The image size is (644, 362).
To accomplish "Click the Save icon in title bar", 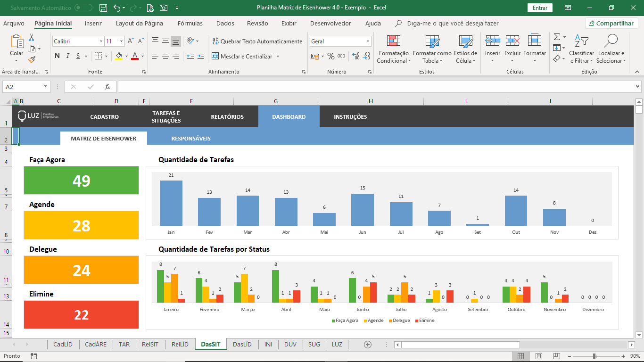I will pyautogui.click(x=103, y=8).
